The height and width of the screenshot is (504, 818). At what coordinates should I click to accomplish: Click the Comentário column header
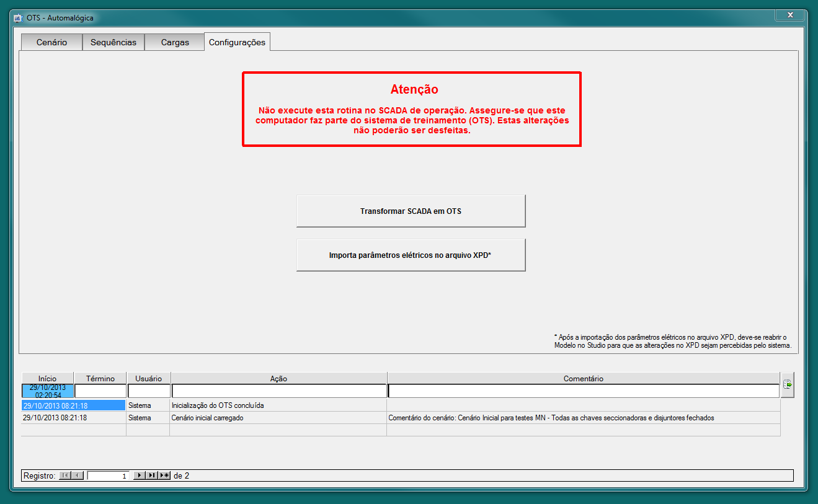(x=584, y=378)
